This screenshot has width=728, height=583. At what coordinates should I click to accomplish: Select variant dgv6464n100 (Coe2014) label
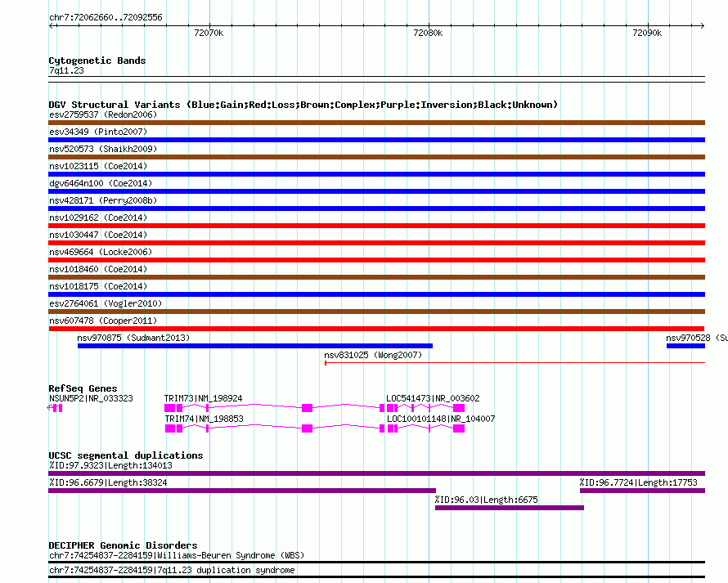(101, 183)
